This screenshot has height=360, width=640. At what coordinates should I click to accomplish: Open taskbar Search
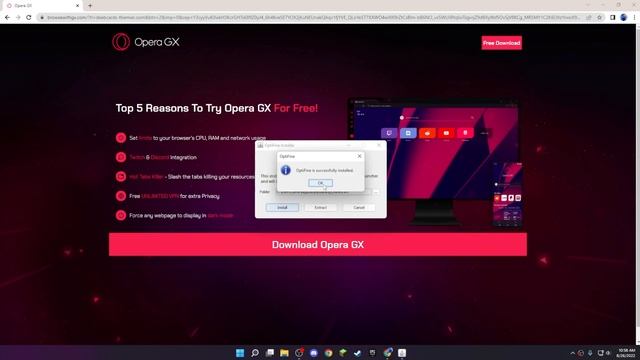(255, 353)
